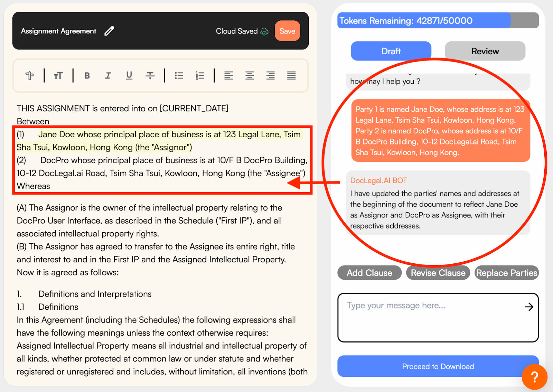Toggle strikethrough formatting
This screenshot has height=392, width=553.
pos(150,75)
